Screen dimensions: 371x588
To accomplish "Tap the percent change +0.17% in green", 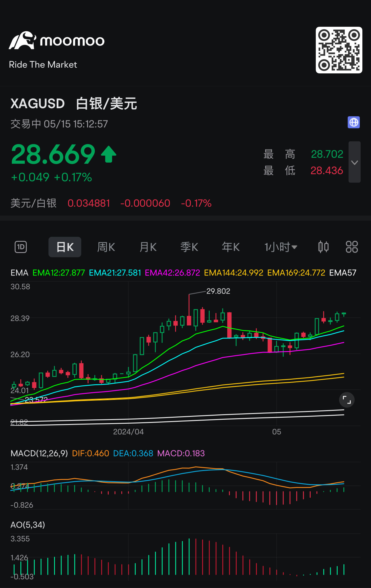I will (73, 177).
